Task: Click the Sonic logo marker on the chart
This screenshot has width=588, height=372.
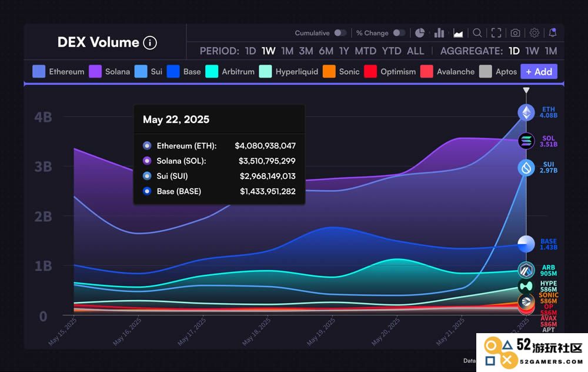Action: pos(526,301)
